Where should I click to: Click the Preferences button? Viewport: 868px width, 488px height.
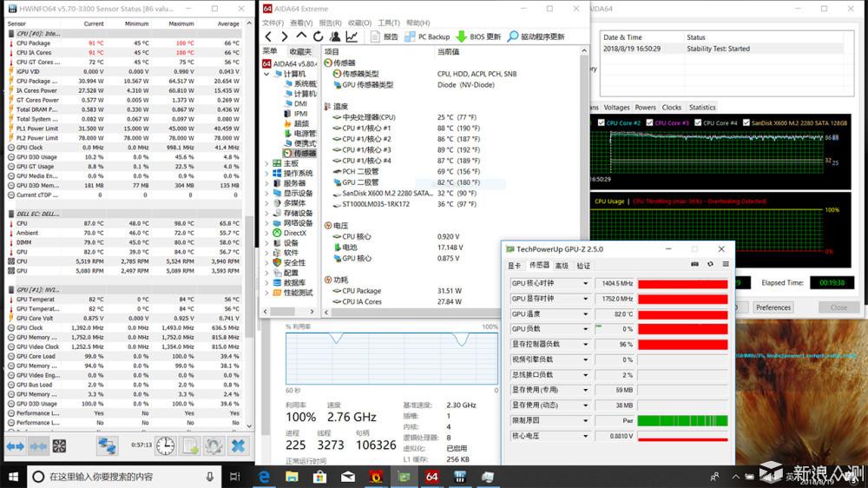[x=773, y=307]
